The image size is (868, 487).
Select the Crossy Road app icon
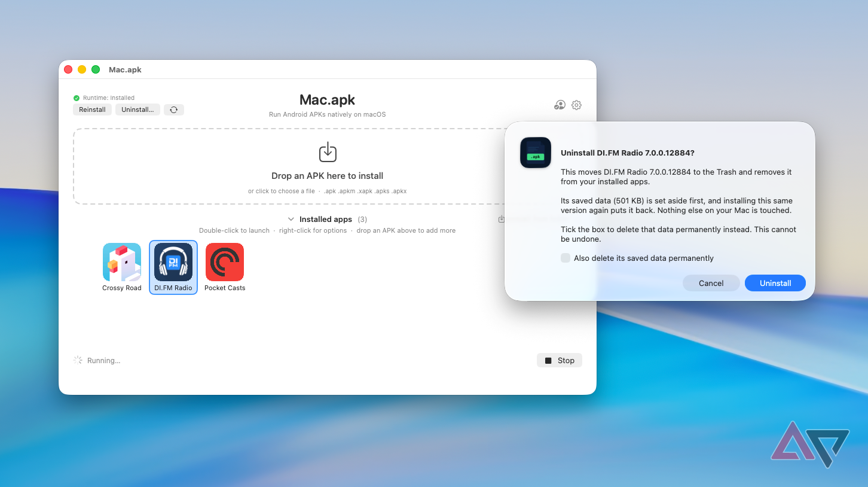[122, 262]
